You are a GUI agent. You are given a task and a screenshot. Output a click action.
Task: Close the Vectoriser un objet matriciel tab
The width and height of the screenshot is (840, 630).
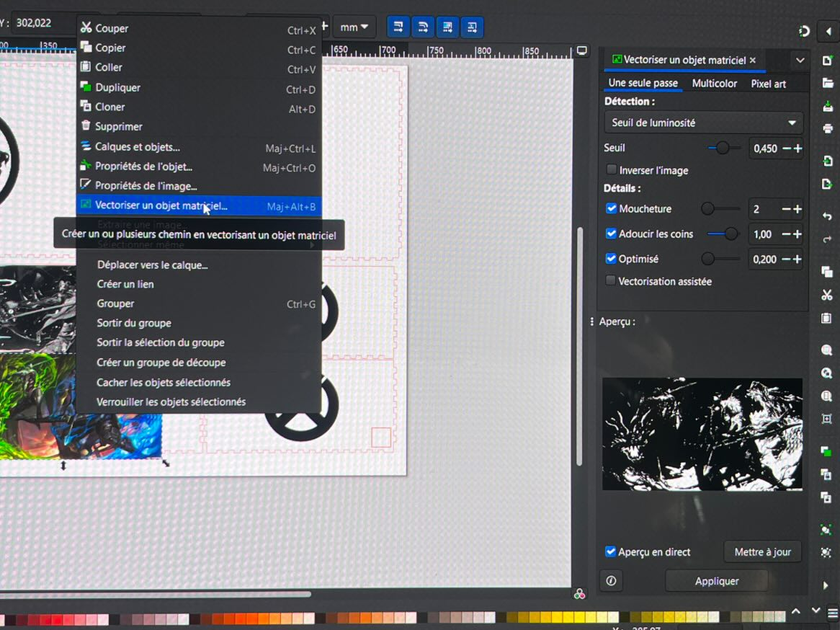click(x=753, y=60)
